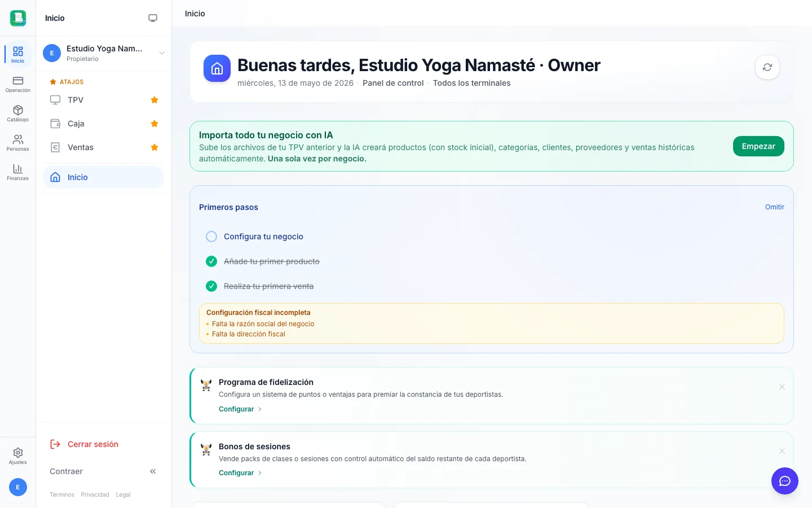Open the Legal link

click(123, 494)
